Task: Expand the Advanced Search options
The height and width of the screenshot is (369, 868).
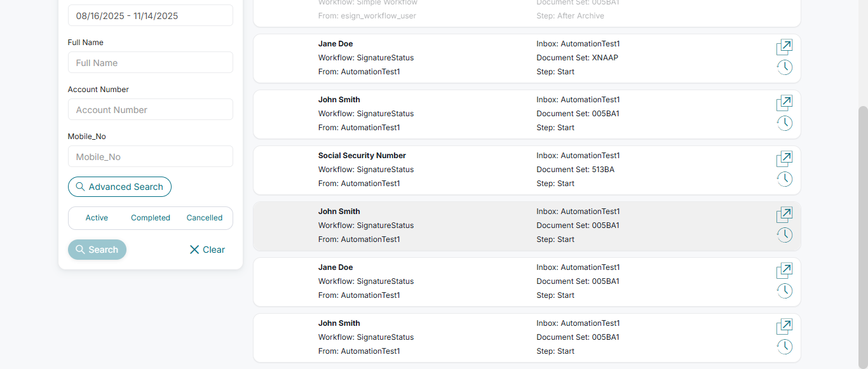Action: tap(119, 187)
